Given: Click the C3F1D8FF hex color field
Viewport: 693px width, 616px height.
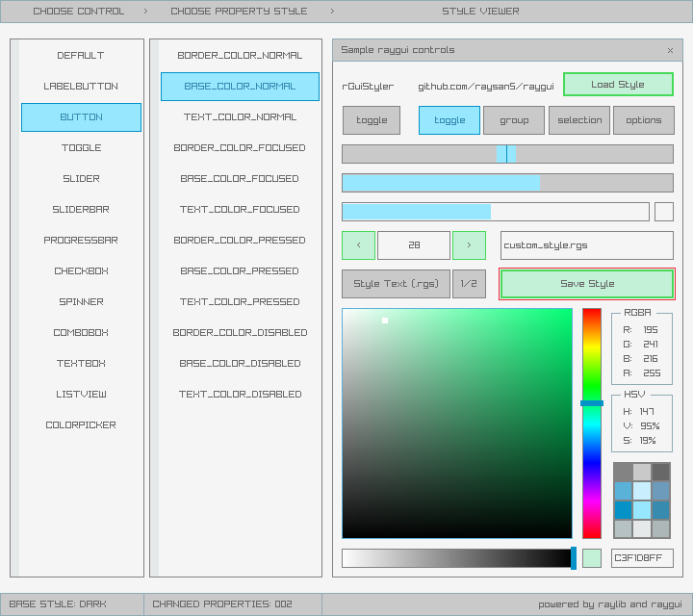Looking at the screenshot, I should click(642, 558).
